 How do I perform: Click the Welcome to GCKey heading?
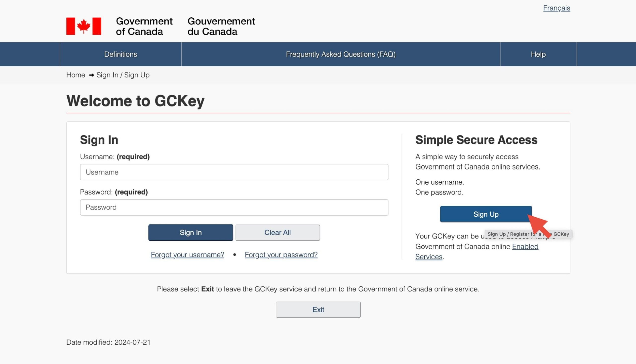pyautogui.click(x=135, y=101)
